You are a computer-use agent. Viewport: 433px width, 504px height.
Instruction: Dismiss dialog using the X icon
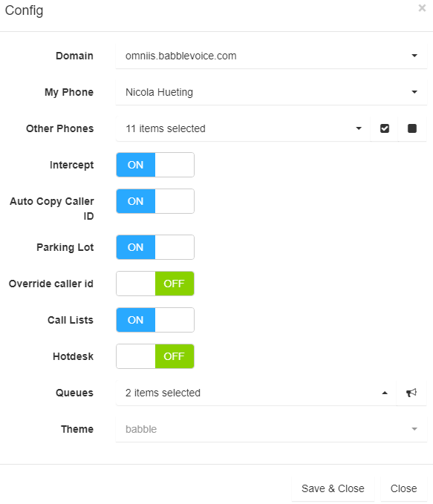[x=422, y=8]
